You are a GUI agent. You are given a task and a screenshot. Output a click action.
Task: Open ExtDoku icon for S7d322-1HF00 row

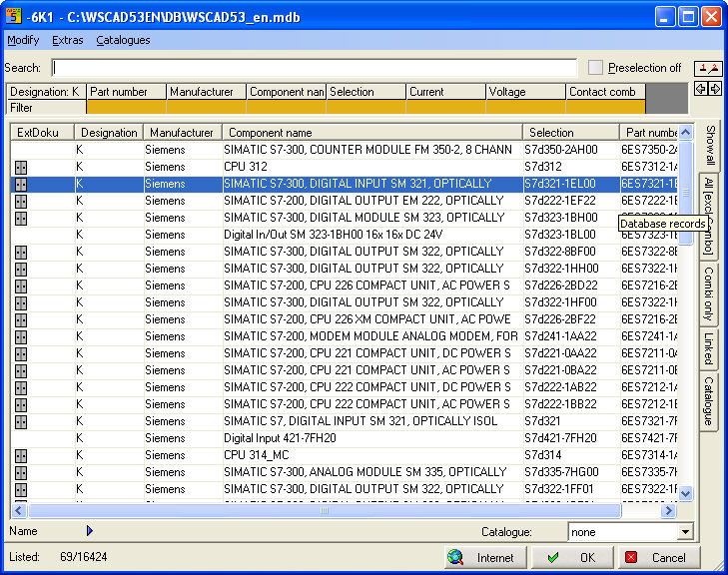20,303
